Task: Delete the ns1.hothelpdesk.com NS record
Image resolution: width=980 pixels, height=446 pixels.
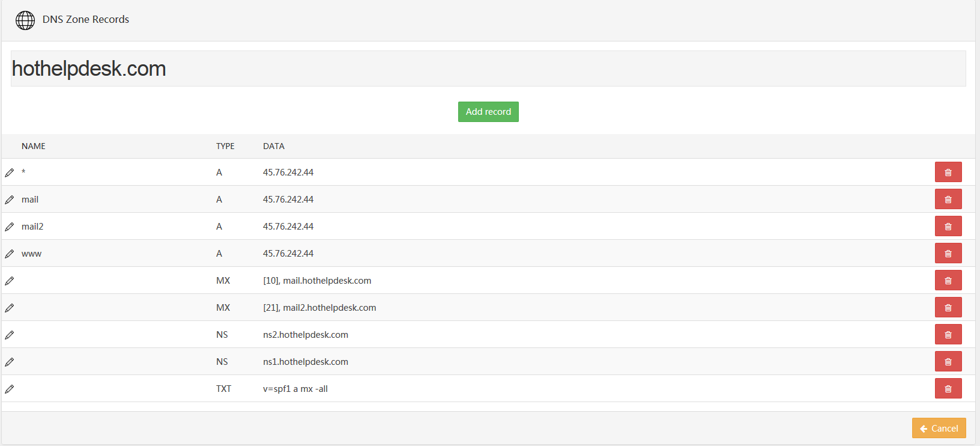Action: pos(948,361)
